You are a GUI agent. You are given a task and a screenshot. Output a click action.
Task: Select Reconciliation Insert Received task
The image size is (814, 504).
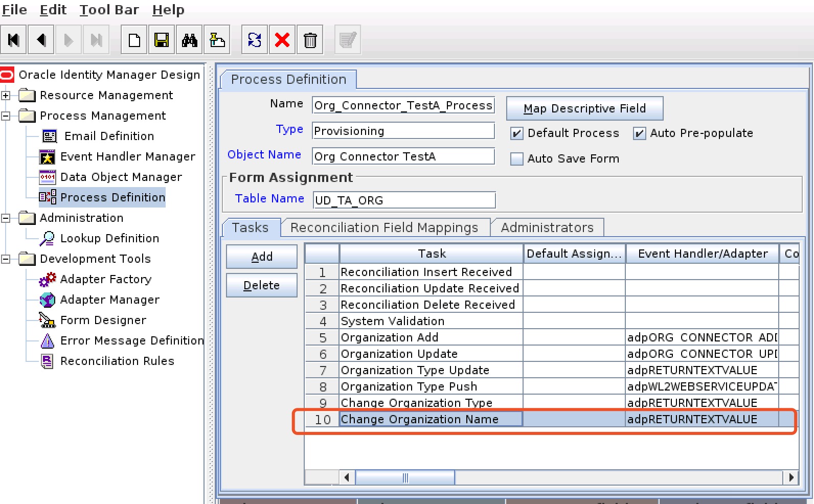552,272
